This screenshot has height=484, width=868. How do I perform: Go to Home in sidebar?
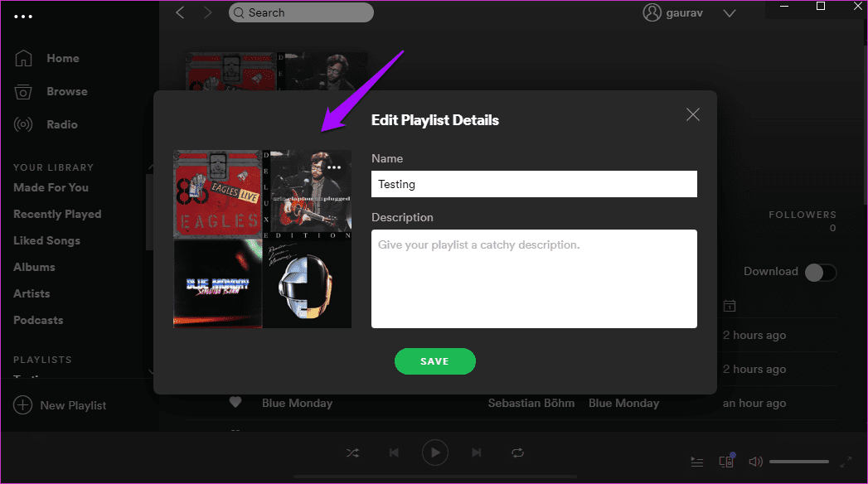pos(62,58)
